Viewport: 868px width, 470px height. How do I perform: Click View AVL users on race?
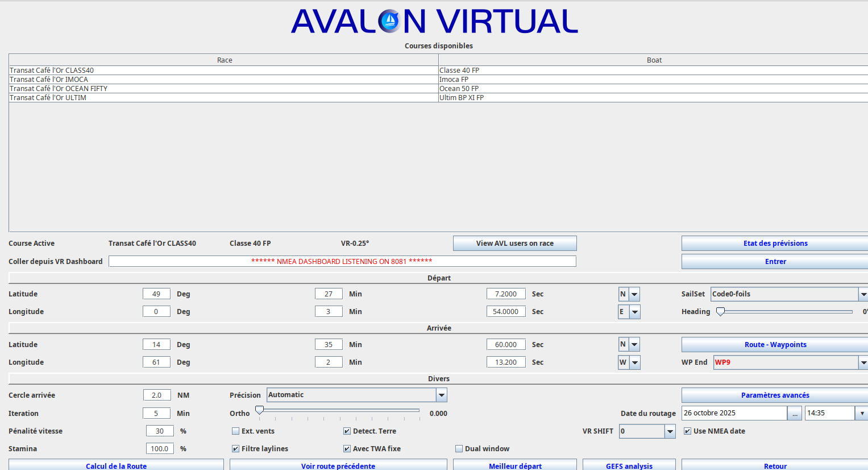(514, 243)
